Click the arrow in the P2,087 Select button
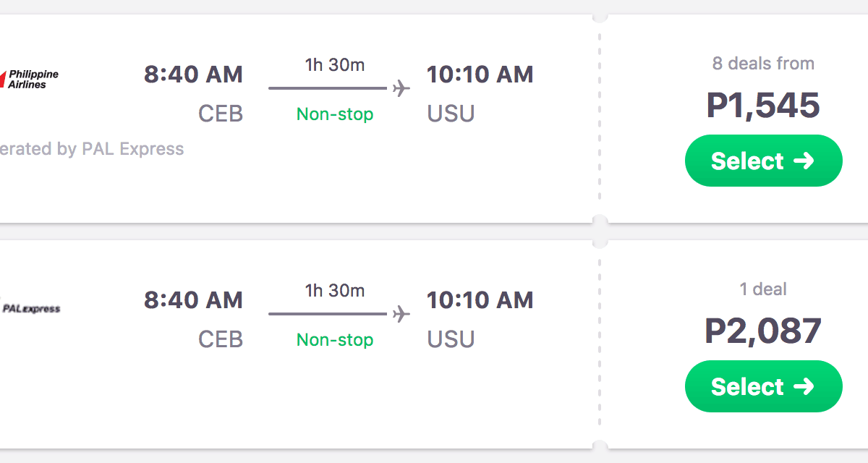This screenshot has width=868, height=463. [x=804, y=386]
